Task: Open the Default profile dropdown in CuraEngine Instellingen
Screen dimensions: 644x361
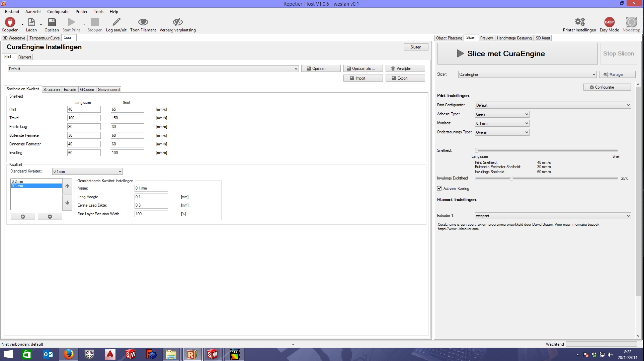Action: pos(153,69)
